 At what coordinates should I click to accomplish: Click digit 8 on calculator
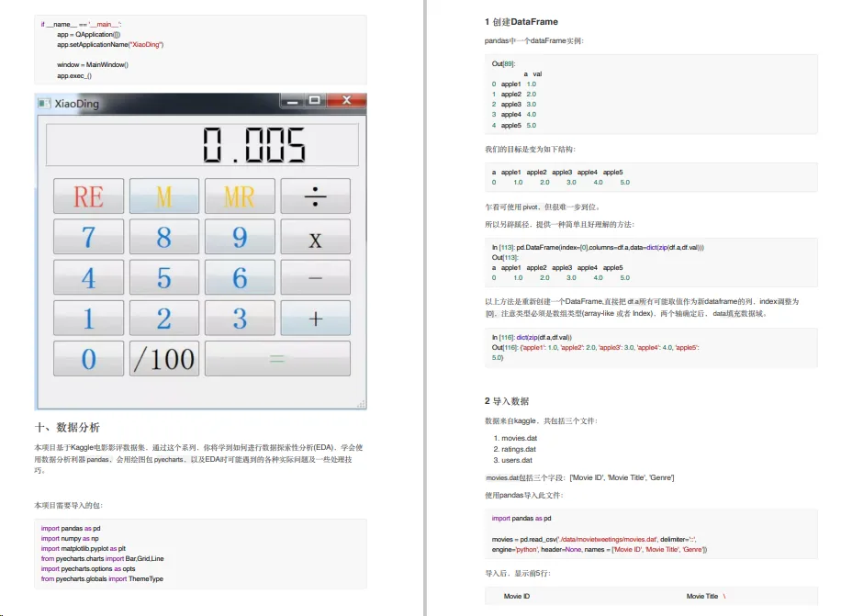(164, 237)
